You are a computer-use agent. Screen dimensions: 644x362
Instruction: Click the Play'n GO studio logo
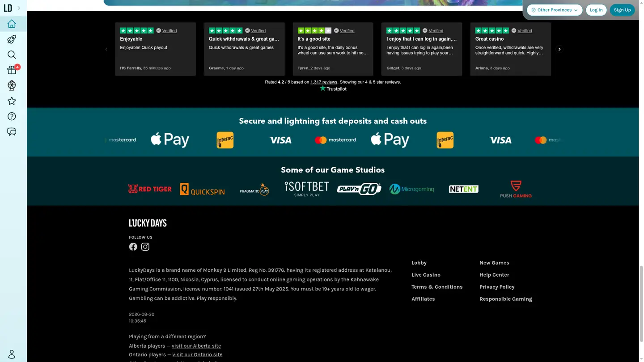click(x=359, y=189)
